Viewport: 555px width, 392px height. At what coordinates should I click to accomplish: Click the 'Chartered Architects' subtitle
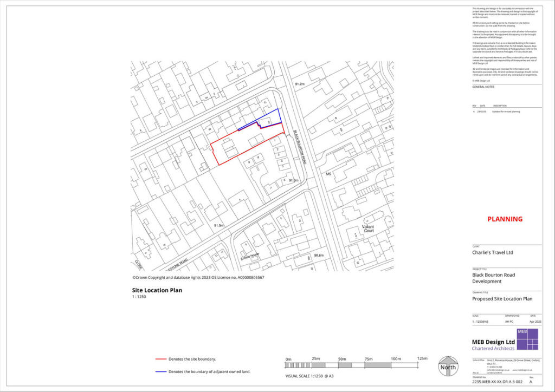click(x=493, y=349)
